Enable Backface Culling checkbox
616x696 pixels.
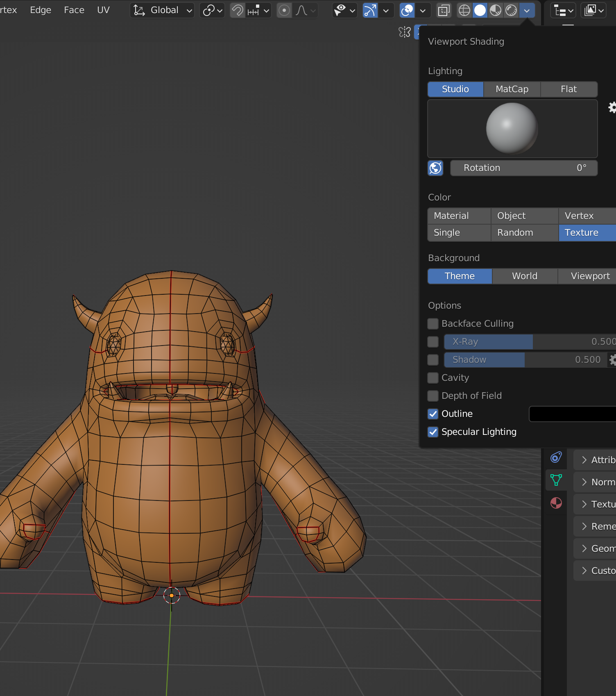(433, 324)
